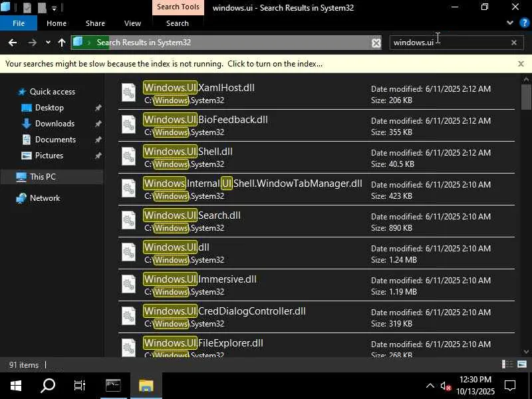The height and width of the screenshot is (399, 532).
Task: Click the Forward navigation arrow
Action: (32, 43)
